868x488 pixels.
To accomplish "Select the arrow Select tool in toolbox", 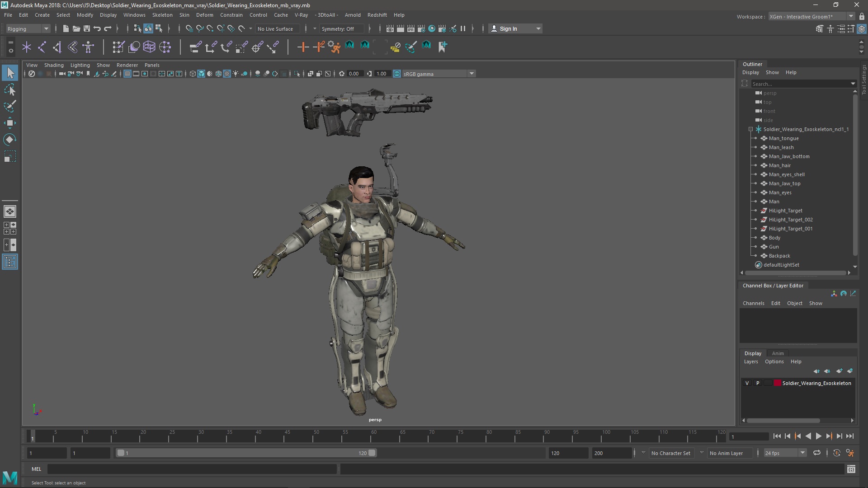I will (x=10, y=73).
